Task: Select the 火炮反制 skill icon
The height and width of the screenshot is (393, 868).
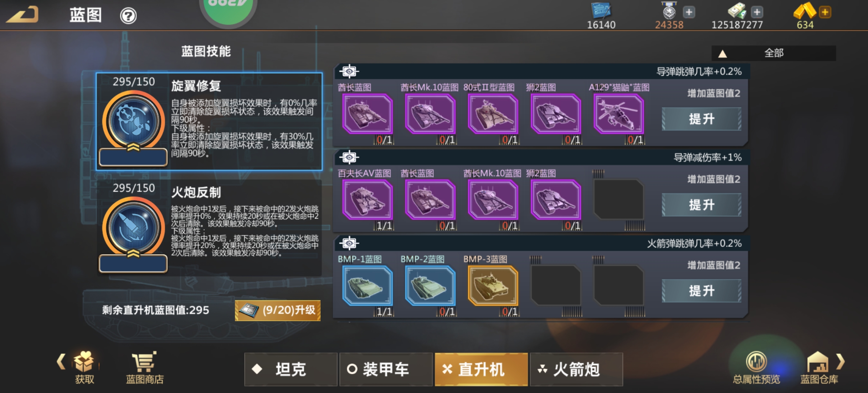Action: coord(133,228)
